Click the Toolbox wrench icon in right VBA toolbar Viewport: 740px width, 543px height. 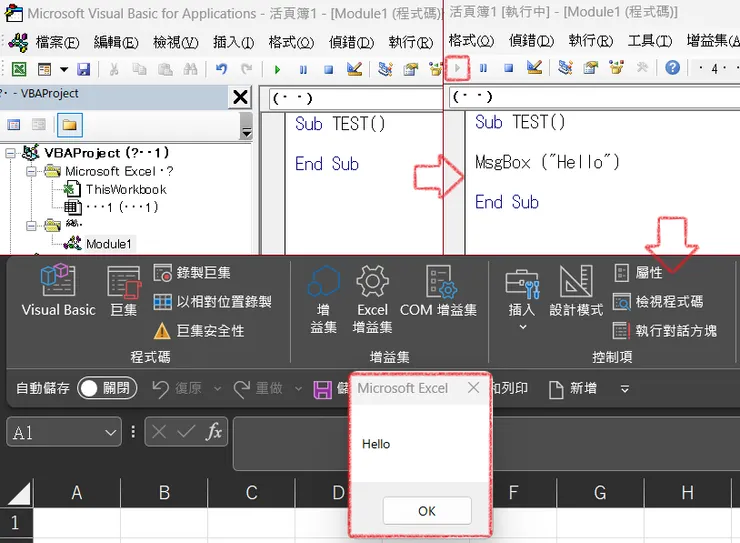[642, 68]
